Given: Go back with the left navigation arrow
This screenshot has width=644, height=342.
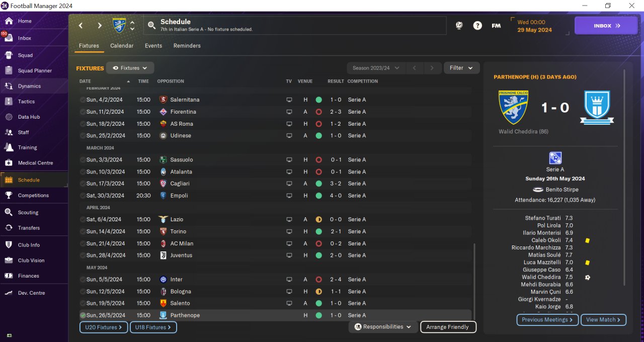Looking at the screenshot, I should pyautogui.click(x=80, y=26).
